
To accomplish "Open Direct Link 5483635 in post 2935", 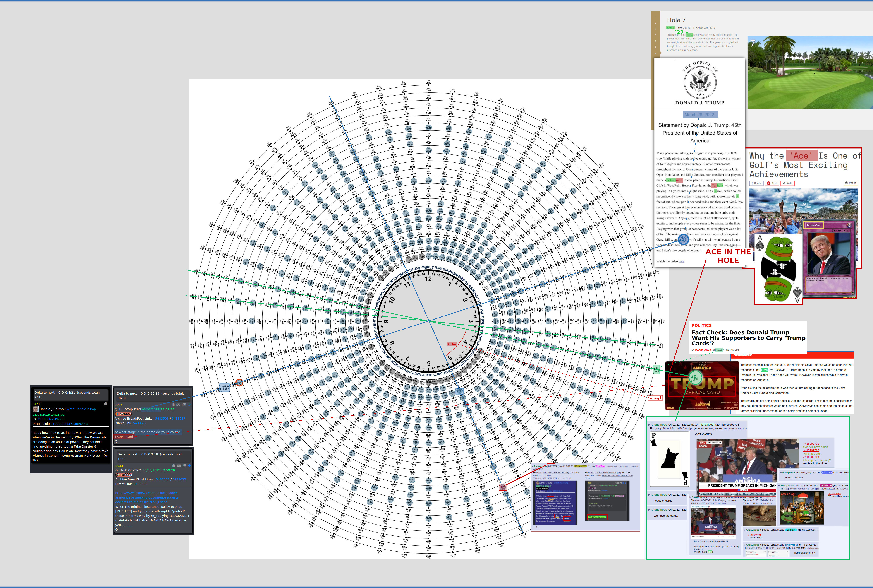I will click(x=140, y=484).
